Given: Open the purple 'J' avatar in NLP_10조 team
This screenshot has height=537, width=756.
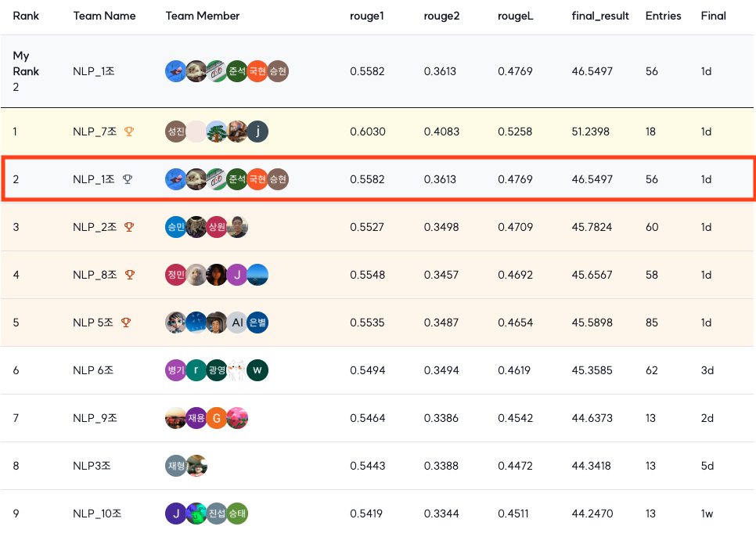Looking at the screenshot, I should [175, 513].
